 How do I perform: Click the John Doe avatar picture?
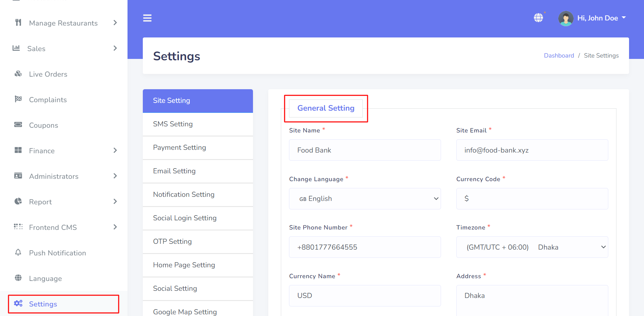click(x=566, y=18)
